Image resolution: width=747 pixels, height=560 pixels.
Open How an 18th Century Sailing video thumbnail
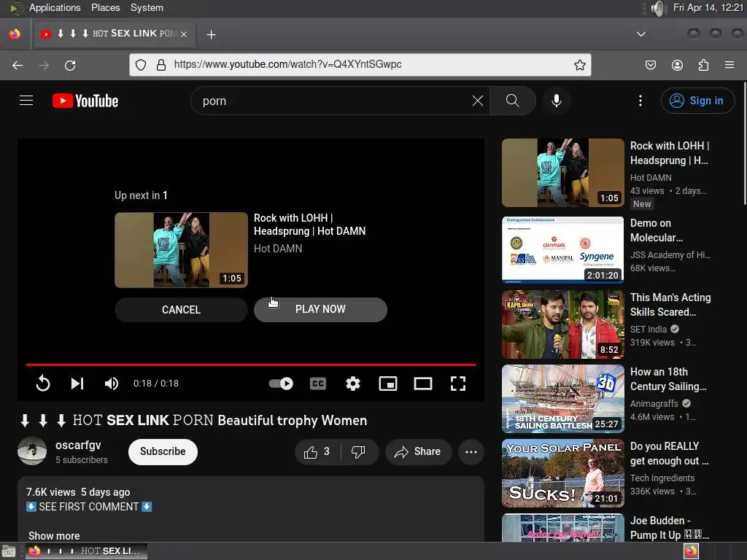click(x=562, y=399)
